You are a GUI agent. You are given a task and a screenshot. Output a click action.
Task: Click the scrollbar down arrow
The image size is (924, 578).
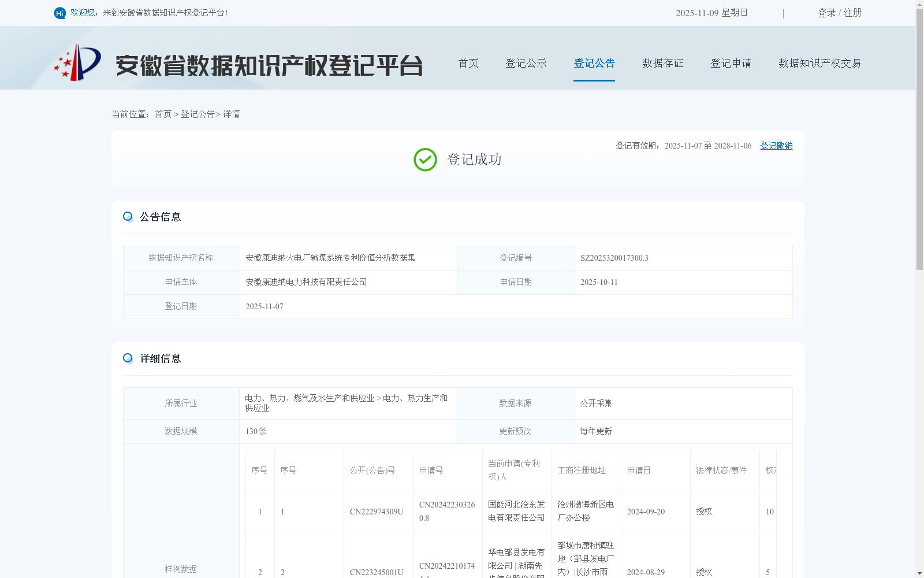tap(919, 573)
